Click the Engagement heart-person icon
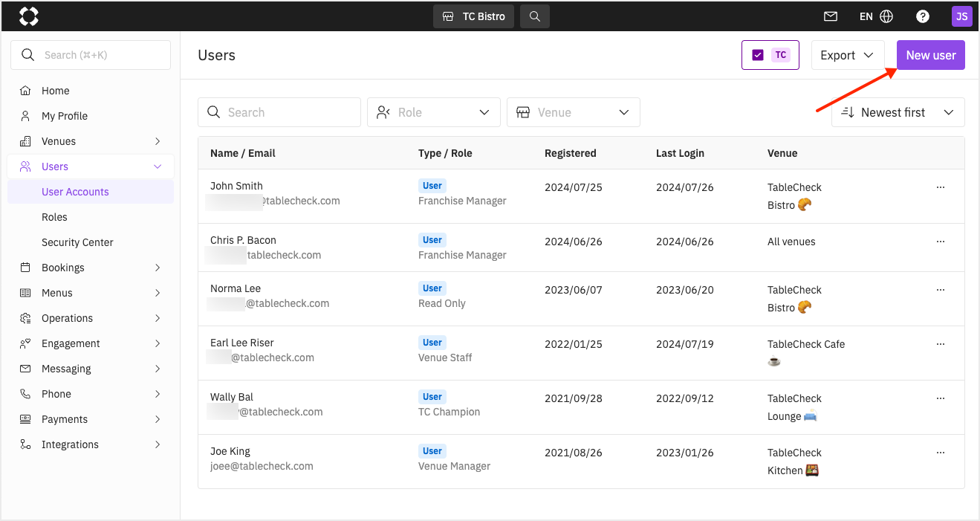Viewport: 980px width, 521px height. (x=26, y=343)
